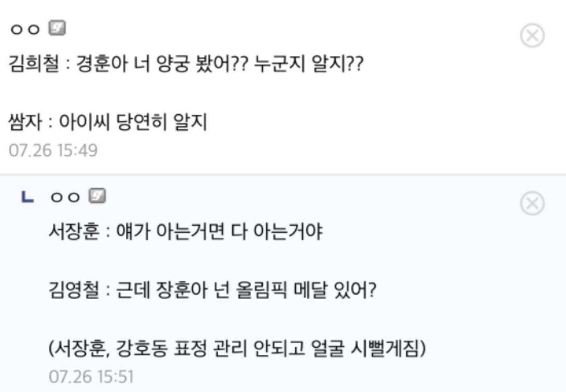Click the text '근데 장훈아 넌 올림픽 메달 있어?'
Viewport: 566px width, 392px height.
[x=246, y=290]
